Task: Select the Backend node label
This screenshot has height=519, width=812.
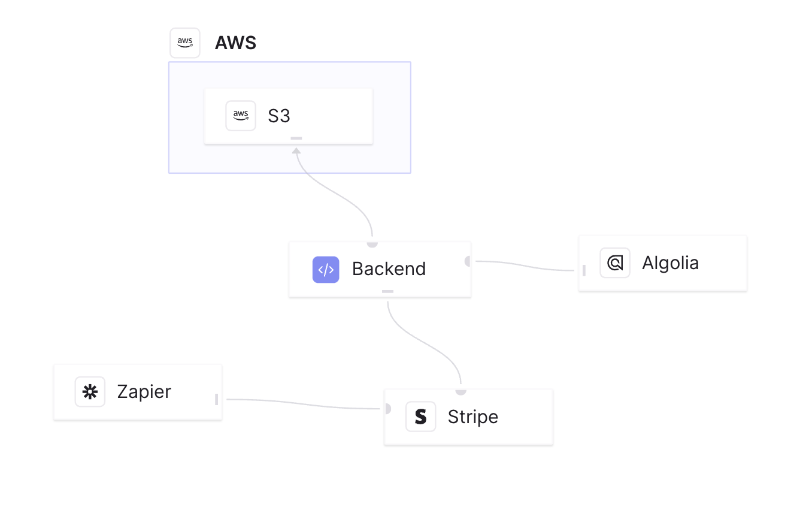Action: [x=389, y=268]
